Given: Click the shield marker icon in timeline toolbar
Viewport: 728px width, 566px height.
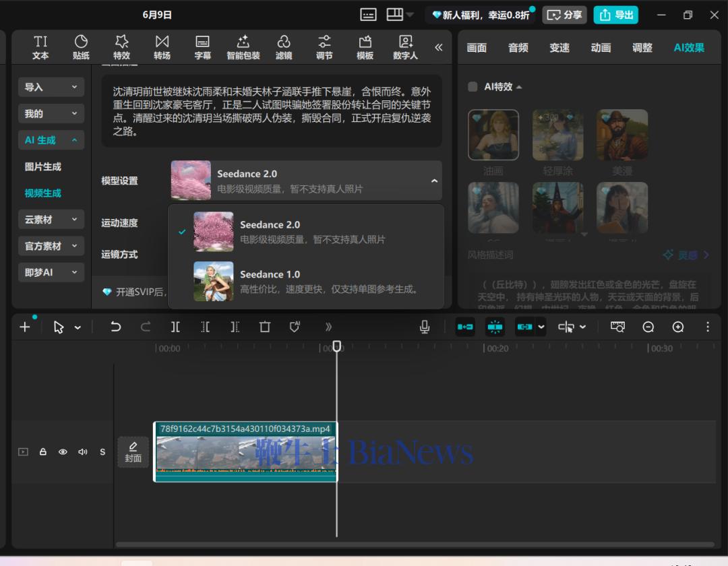Looking at the screenshot, I should 295,327.
